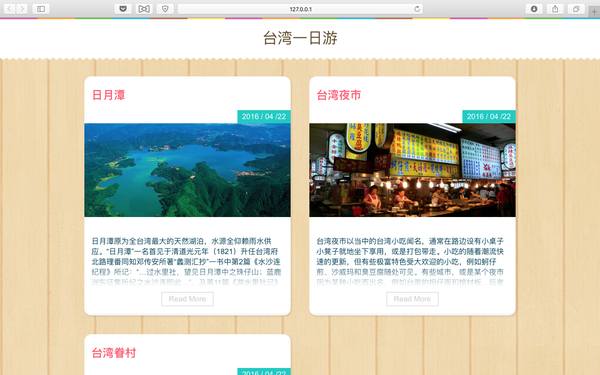This screenshot has width=600, height=375.
Task: Open the 台湾眷村 card title
Action: [114, 353]
